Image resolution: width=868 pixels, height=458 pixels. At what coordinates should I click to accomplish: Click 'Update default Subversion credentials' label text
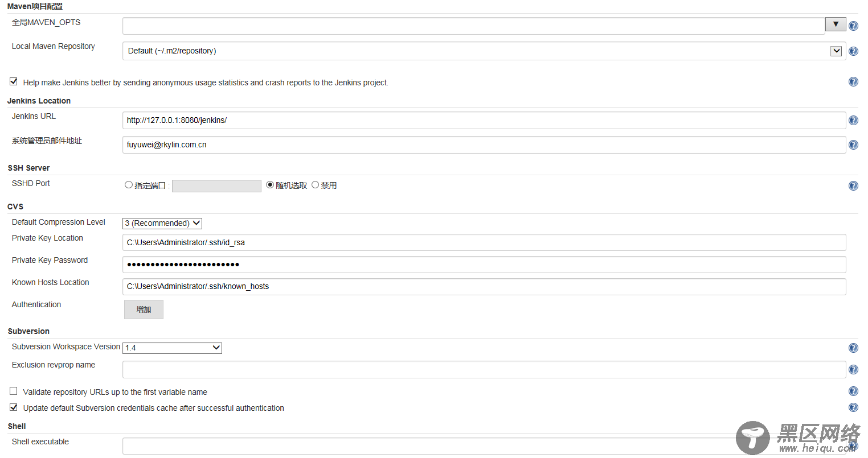tap(154, 408)
